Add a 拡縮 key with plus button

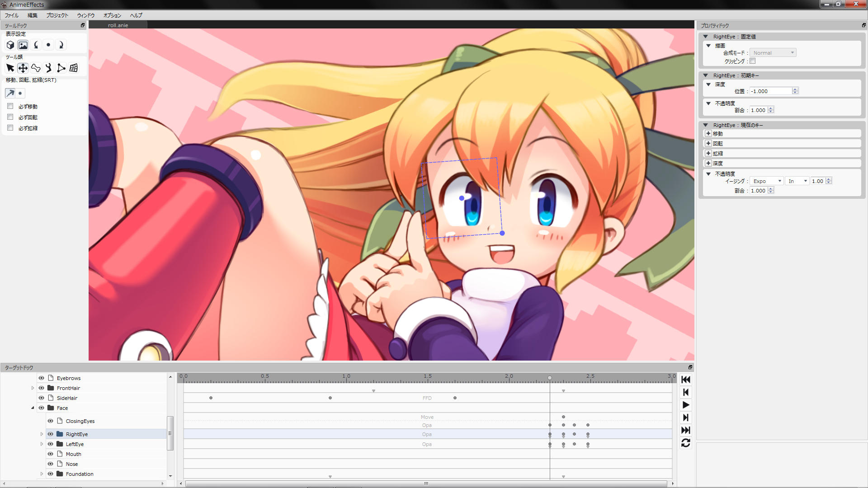(x=708, y=154)
